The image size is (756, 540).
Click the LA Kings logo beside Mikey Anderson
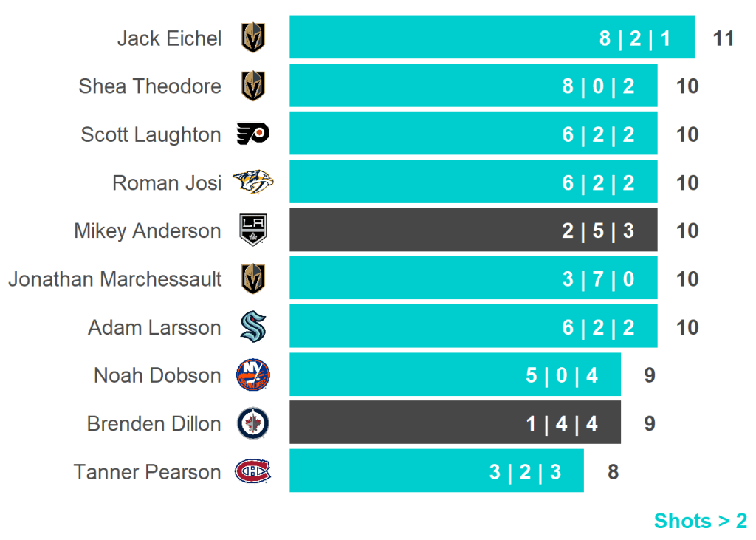tap(253, 230)
